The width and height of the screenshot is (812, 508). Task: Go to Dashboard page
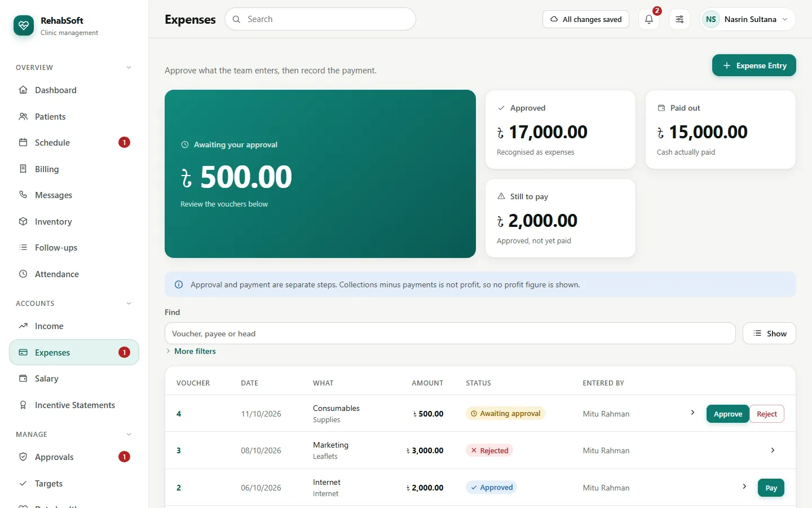[x=74, y=90]
